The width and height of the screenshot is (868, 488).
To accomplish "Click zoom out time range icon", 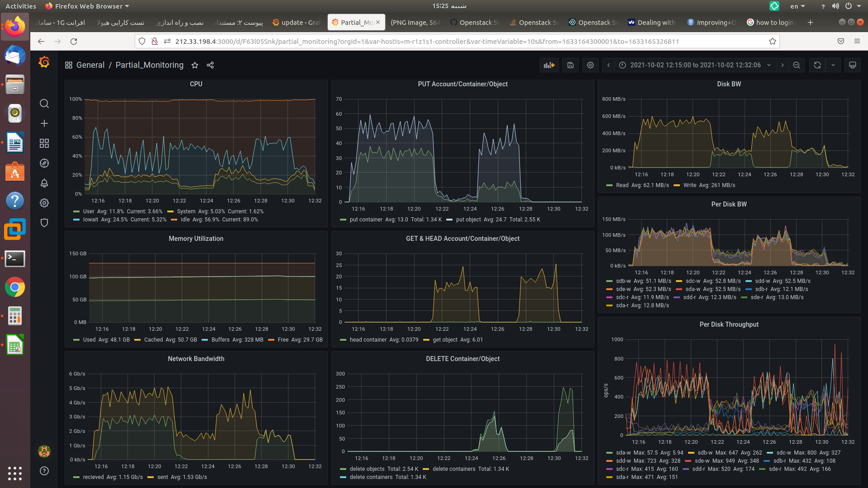I will tap(797, 65).
